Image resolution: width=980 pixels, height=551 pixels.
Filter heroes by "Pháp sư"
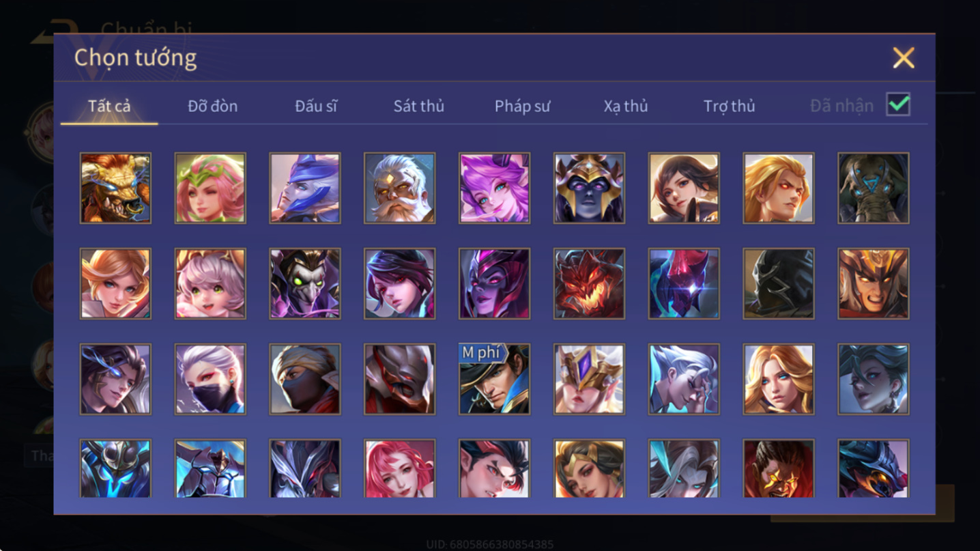click(523, 106)
